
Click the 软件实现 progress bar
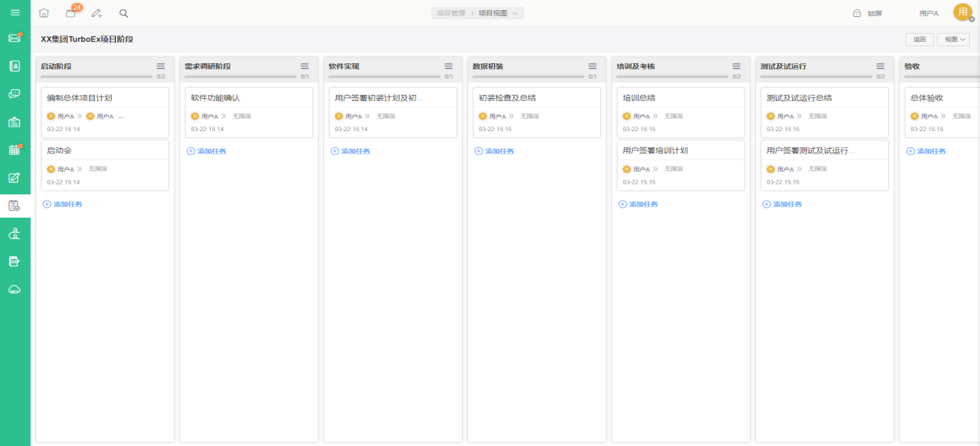tap(385, 76)
